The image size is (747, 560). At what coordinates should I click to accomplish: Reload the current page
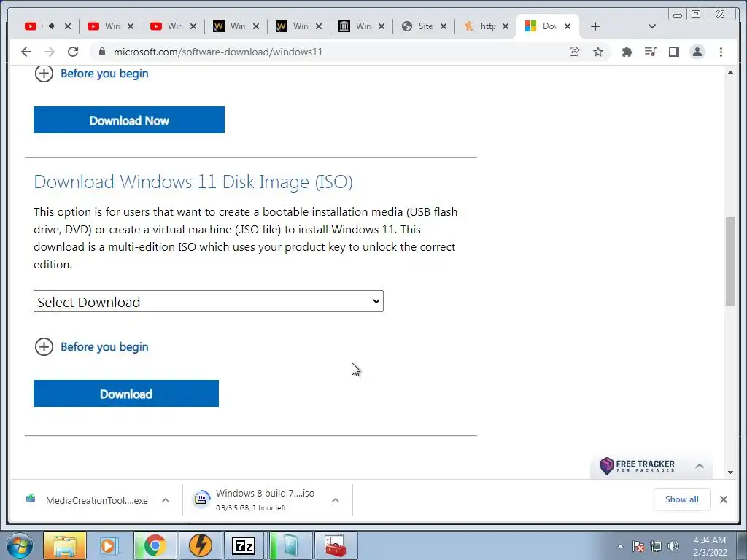point(72,52)
